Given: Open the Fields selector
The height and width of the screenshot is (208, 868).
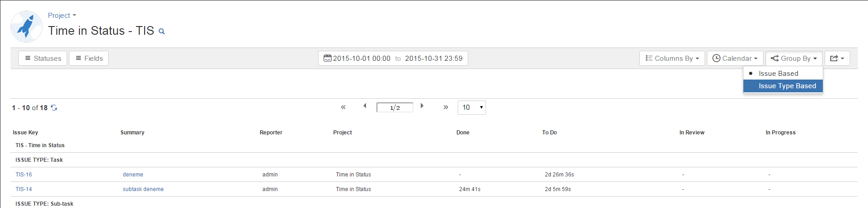Looking at the screenshot, I should (89, 59).
